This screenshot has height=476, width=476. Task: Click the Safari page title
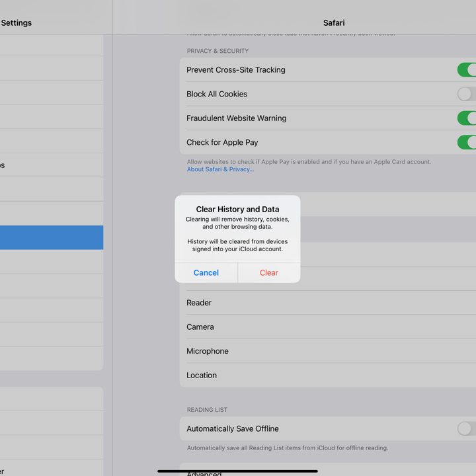[334, 22]
